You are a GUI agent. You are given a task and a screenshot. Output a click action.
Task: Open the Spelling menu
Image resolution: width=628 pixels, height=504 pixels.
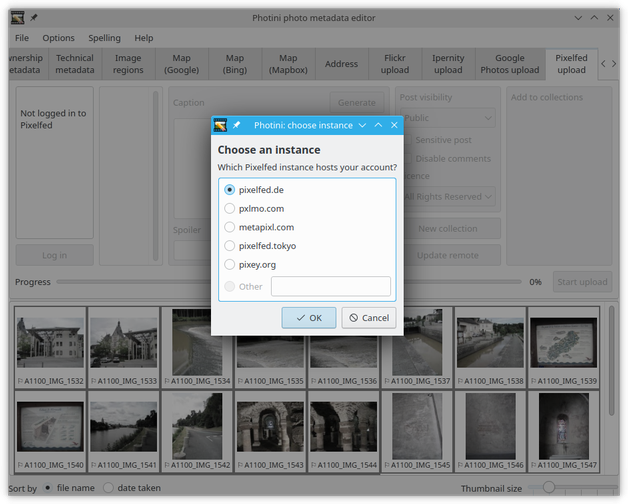[x=104, y=38]
